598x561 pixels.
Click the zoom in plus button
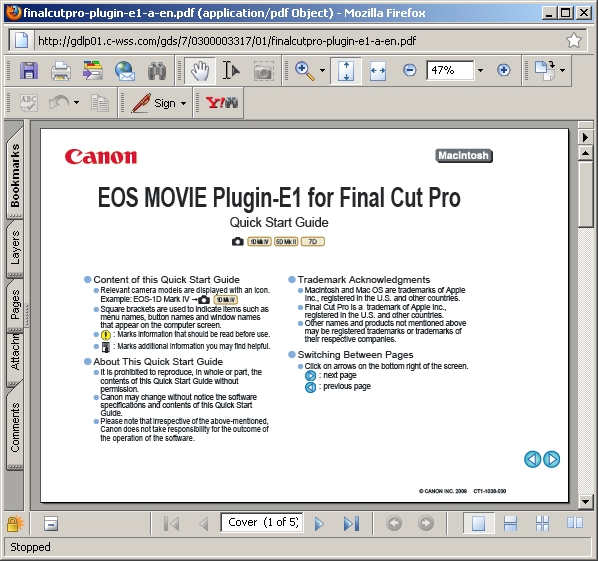click(x=503, y=70)
